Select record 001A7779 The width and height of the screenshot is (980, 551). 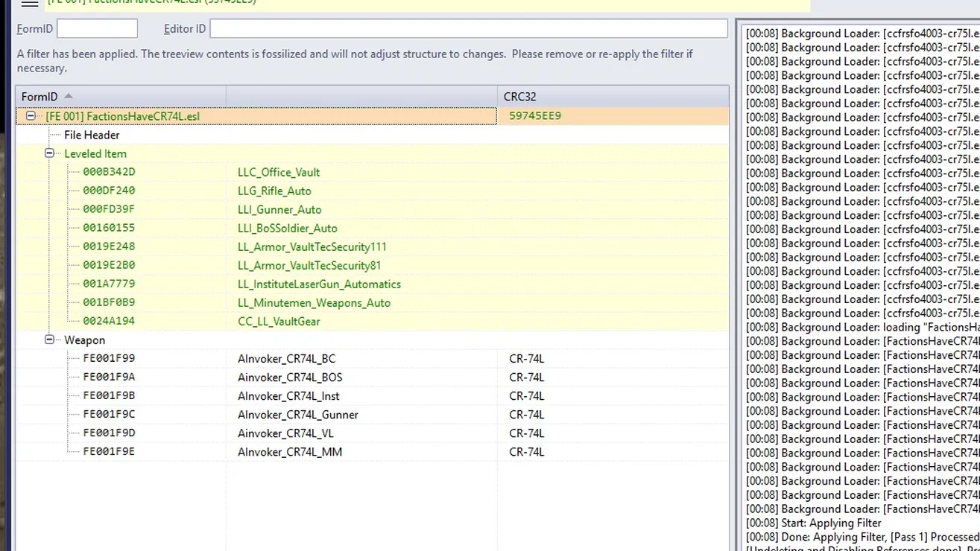point(109,284)
